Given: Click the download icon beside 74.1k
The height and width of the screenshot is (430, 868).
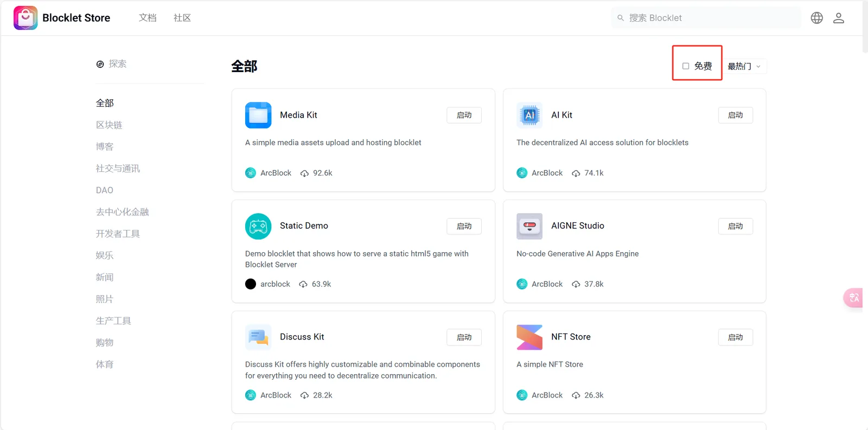Looking at the screenshot, I should pyautogui.click(x=576, y=174).
